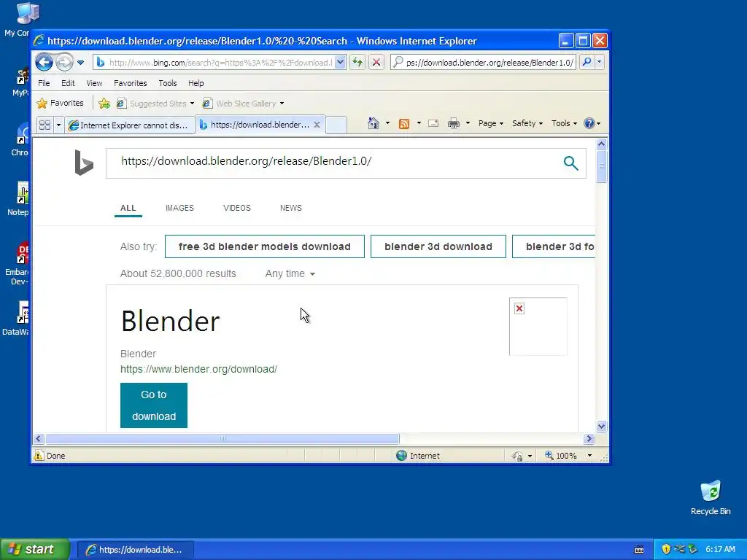Open the Tools menu in menu bar
Screen dimensions: 747x560
pyautogui.click(x=167, y=83)
